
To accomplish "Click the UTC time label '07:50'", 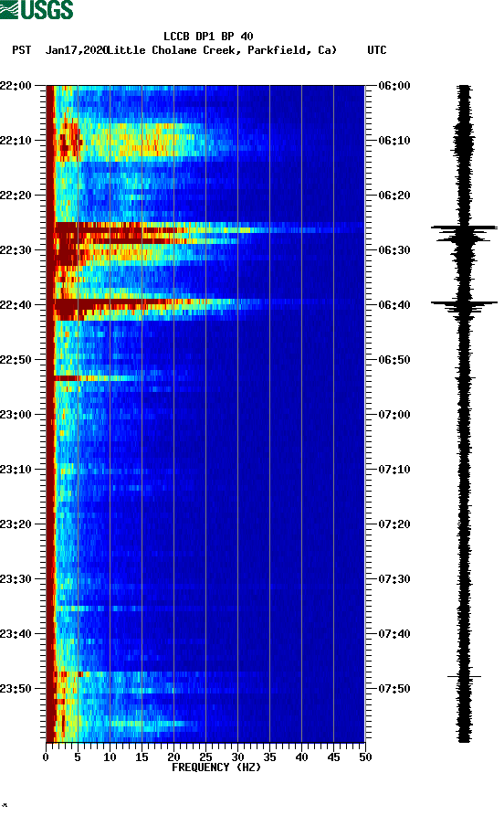I will point(394,689).
